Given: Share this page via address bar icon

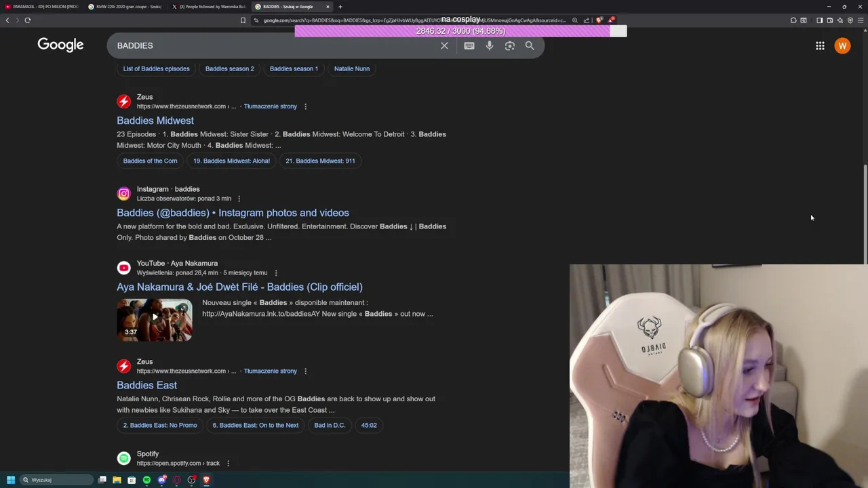Looking at the screenshot, I should [587, 20].
